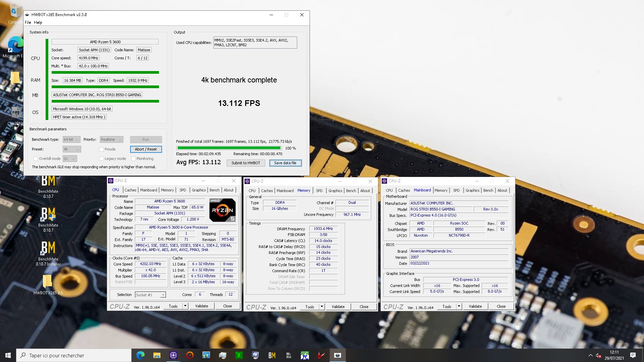Click HWBOT x265 window title icon

(27, 15)
